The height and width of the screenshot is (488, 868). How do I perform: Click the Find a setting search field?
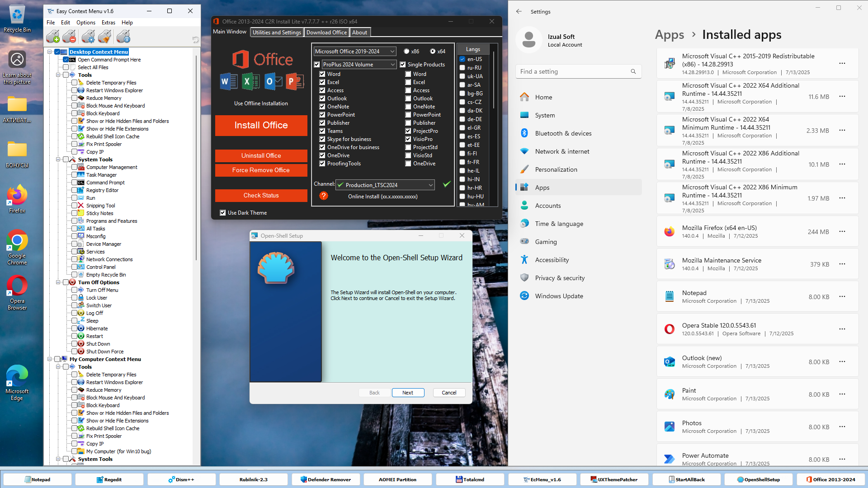tap(578, 71)
